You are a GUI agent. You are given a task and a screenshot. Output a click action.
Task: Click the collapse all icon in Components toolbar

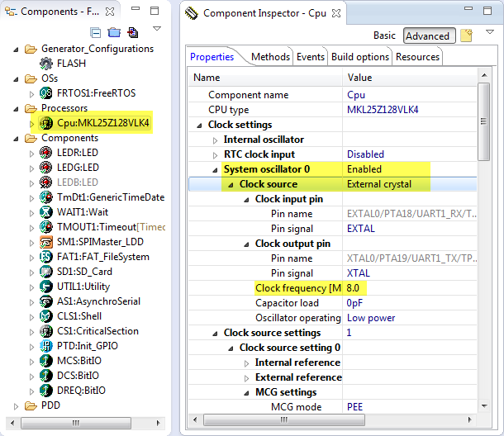(96, 33)
